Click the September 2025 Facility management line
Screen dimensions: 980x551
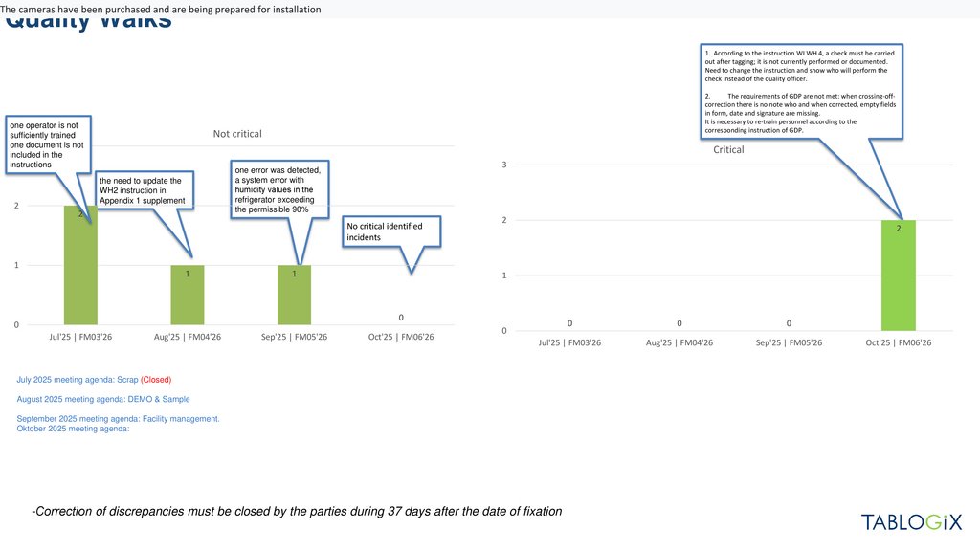coord(119,419)
